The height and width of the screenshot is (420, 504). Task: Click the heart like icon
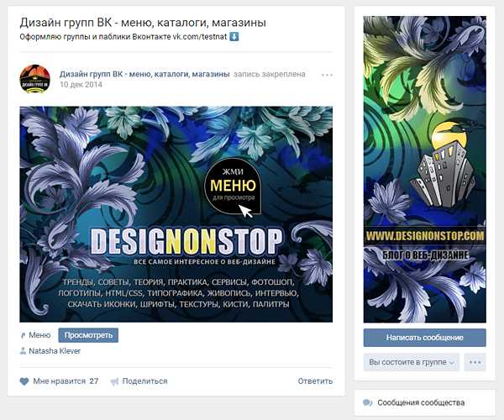click(x=24, y=381)
